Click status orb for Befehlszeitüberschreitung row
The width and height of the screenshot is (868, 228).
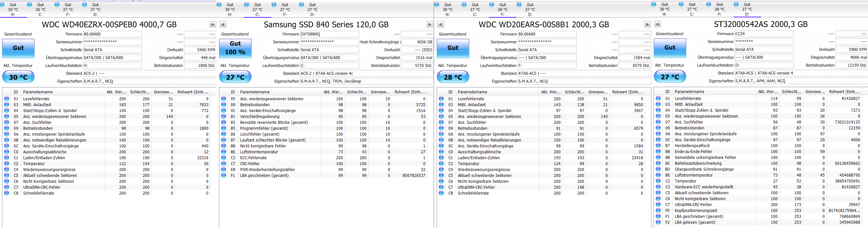click(x=658, y=163)
